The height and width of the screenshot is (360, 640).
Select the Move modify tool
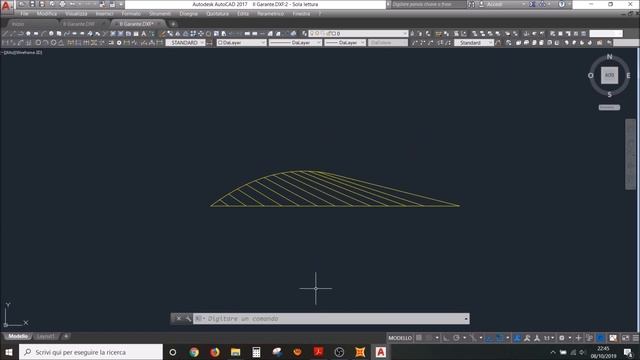point(200,33)
